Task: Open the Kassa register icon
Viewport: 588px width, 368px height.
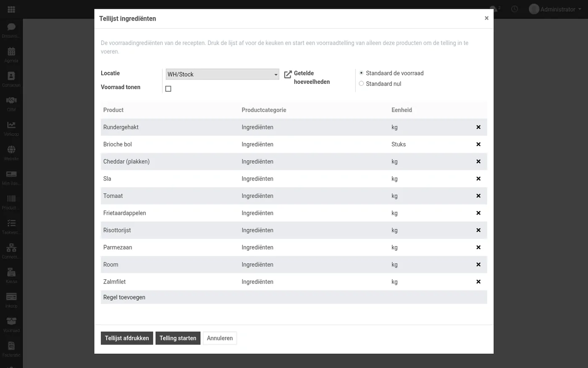Action: (x=11, y=275)
